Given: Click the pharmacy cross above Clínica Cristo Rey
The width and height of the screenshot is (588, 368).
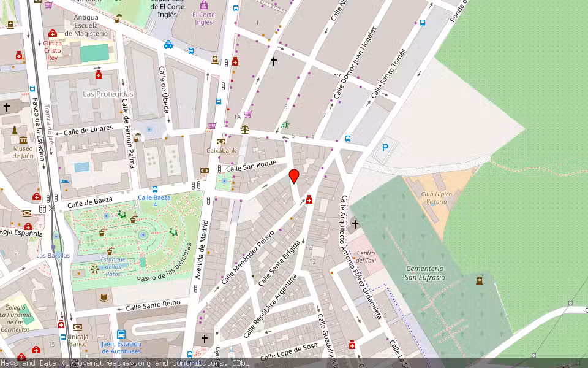Looking at the screenshot, I should [x=53, y=33].
